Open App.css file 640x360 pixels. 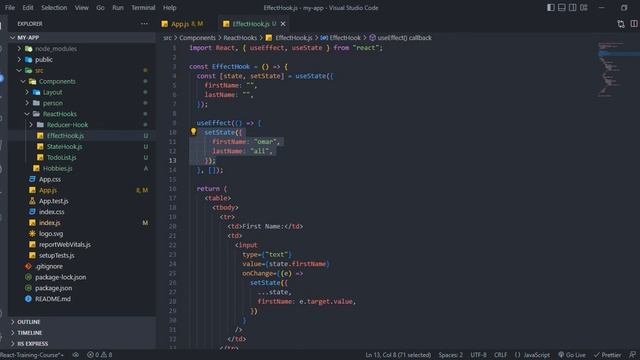[82, 179]
